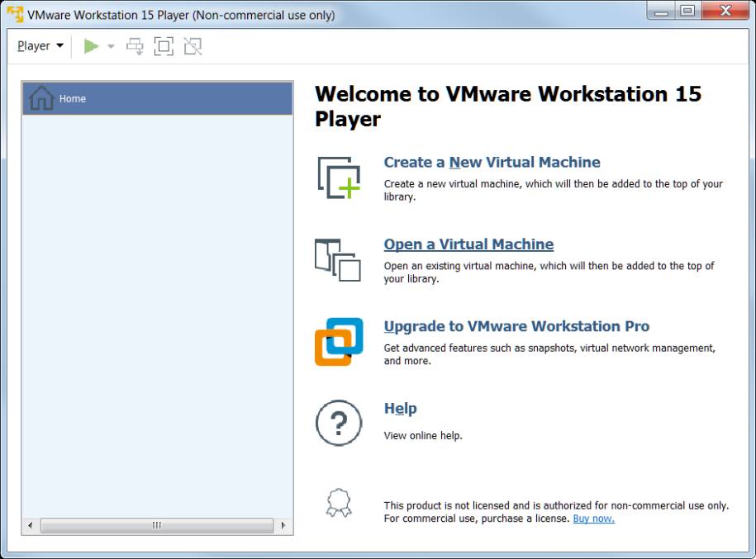Click the 'Welcome to VMware Workstation 15 Player' heading
The image size is (756, 559).
508,106
